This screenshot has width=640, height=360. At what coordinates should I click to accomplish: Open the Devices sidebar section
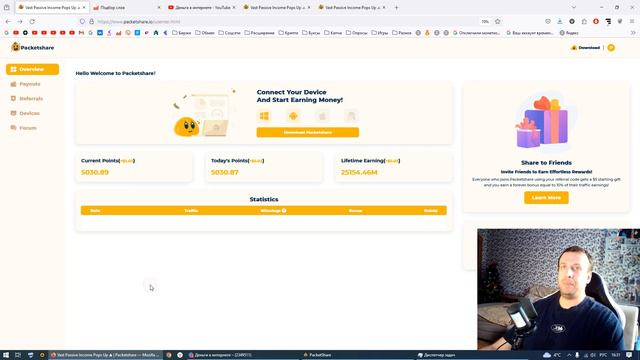[x=25, y=113]
